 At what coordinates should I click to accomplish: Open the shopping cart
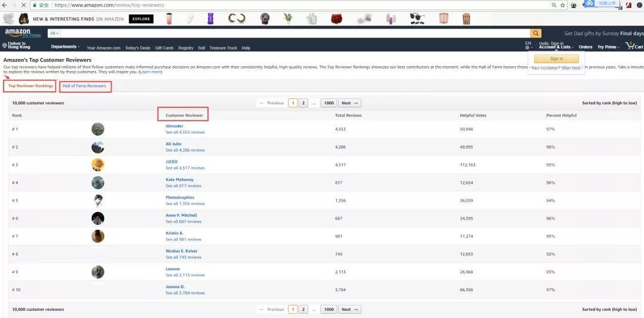634,46
